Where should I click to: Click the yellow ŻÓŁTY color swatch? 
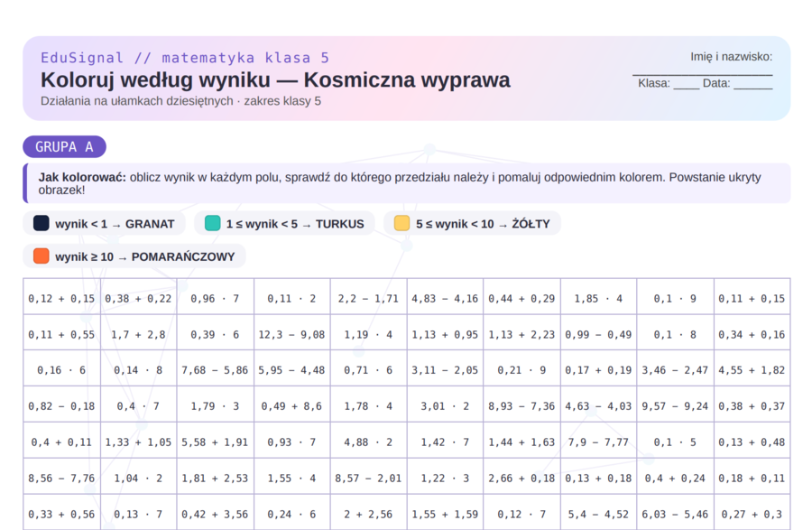tap(401, 223)
